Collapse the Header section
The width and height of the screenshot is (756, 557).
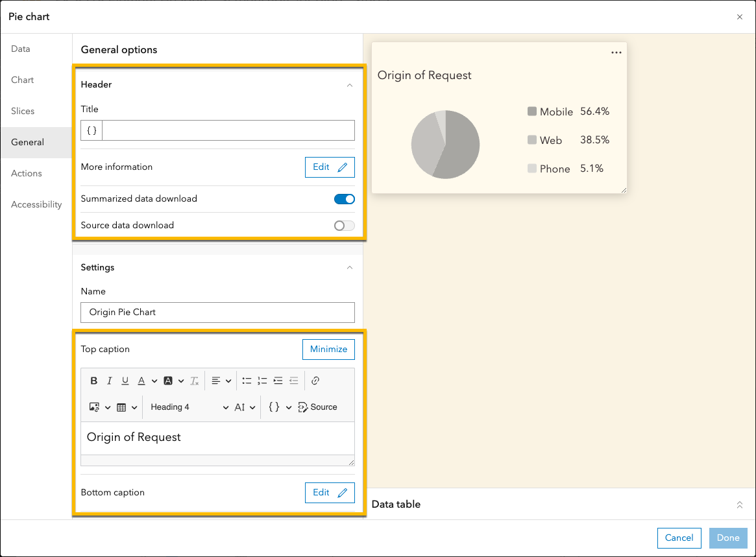[350, 85]
